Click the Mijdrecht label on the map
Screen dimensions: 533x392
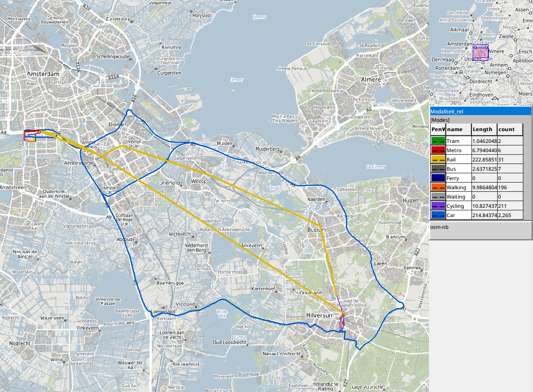(20, 344)
